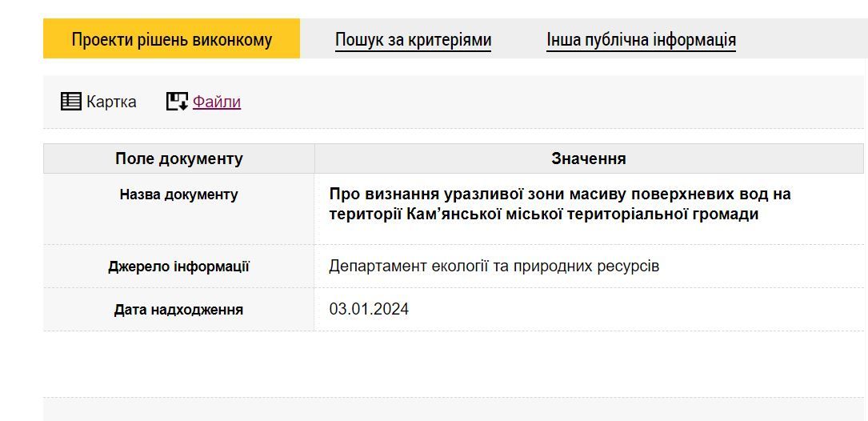Image resolution: width=868 pixels, height=421 pixels.
Task: Click the Департамент екології та природних ресурсів value
Action: click(494, 266)
